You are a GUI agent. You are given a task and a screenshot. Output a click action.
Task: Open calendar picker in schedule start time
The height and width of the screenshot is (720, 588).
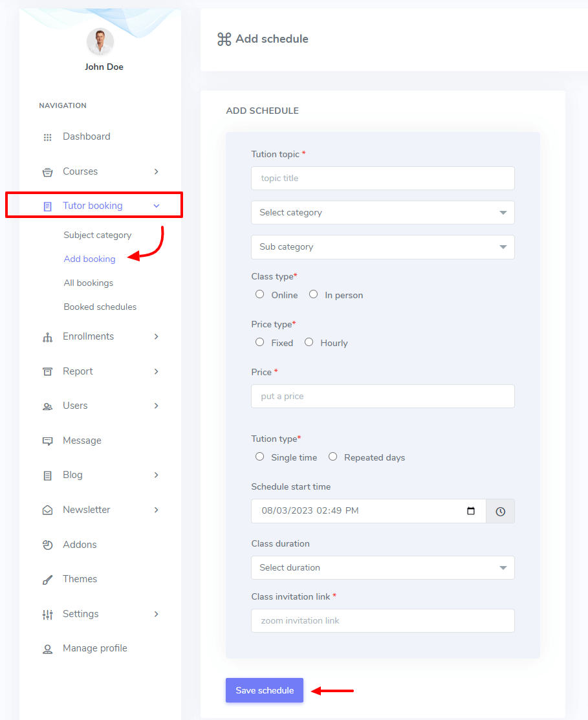click(471, 511)
